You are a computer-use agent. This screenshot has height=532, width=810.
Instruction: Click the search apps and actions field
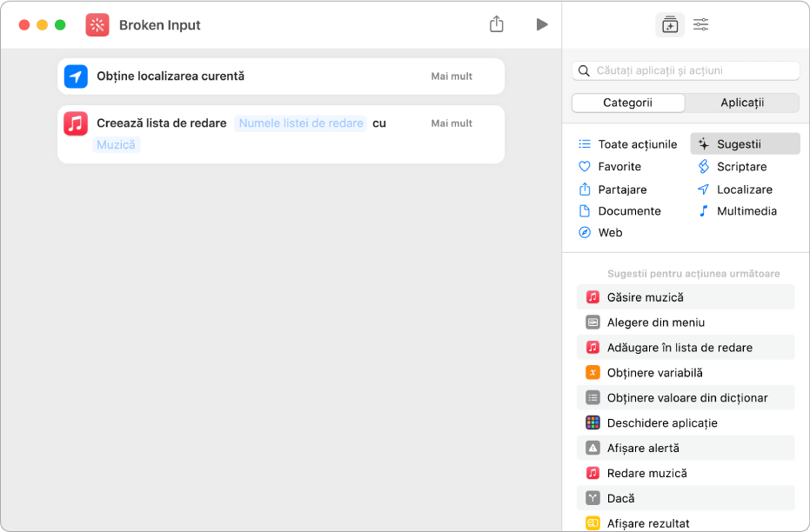tap(686, 70)
